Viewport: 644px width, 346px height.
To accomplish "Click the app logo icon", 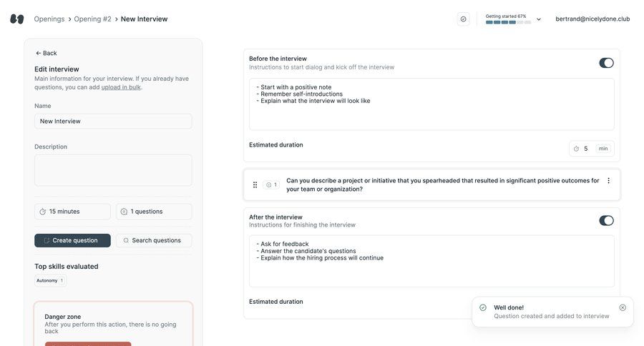I will [x=17, y=19].
